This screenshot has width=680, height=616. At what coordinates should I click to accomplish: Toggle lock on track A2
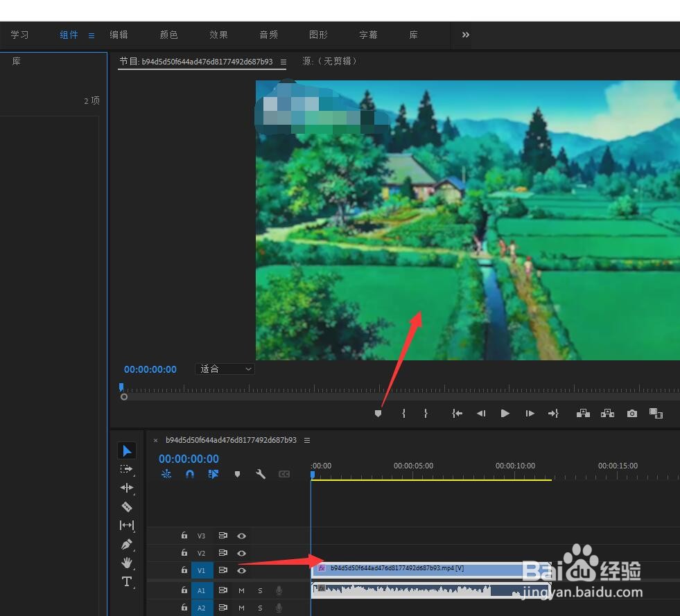click(x=184, y=607)
